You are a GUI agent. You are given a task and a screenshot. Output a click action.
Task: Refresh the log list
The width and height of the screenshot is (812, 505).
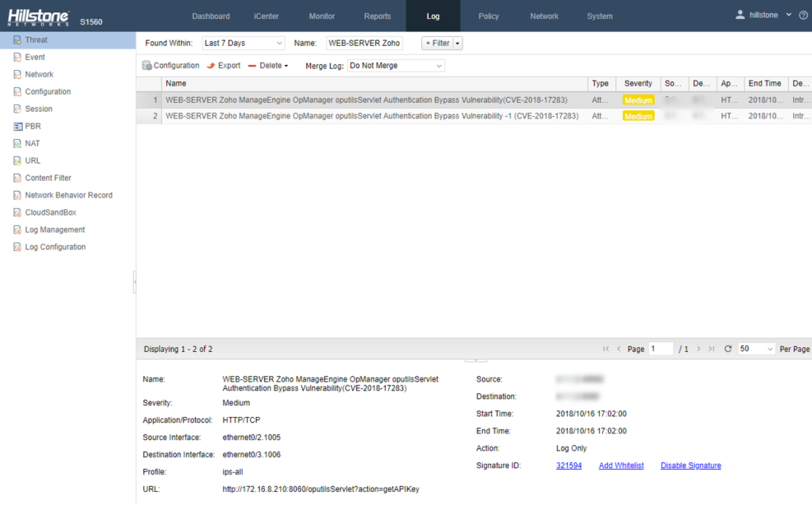point(727,349)
